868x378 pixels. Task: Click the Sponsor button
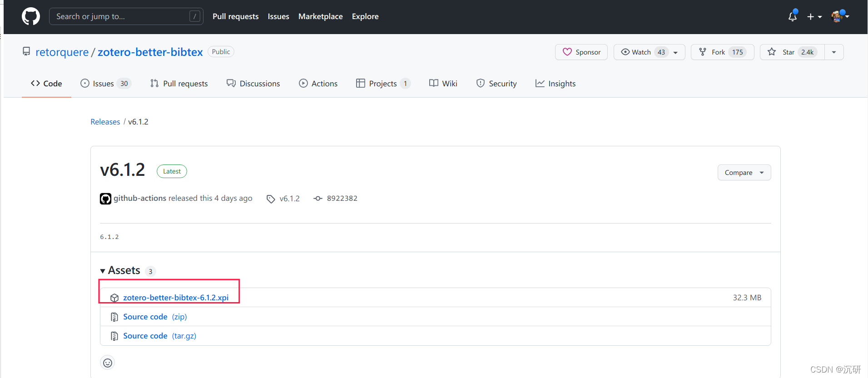pos(581,52)
